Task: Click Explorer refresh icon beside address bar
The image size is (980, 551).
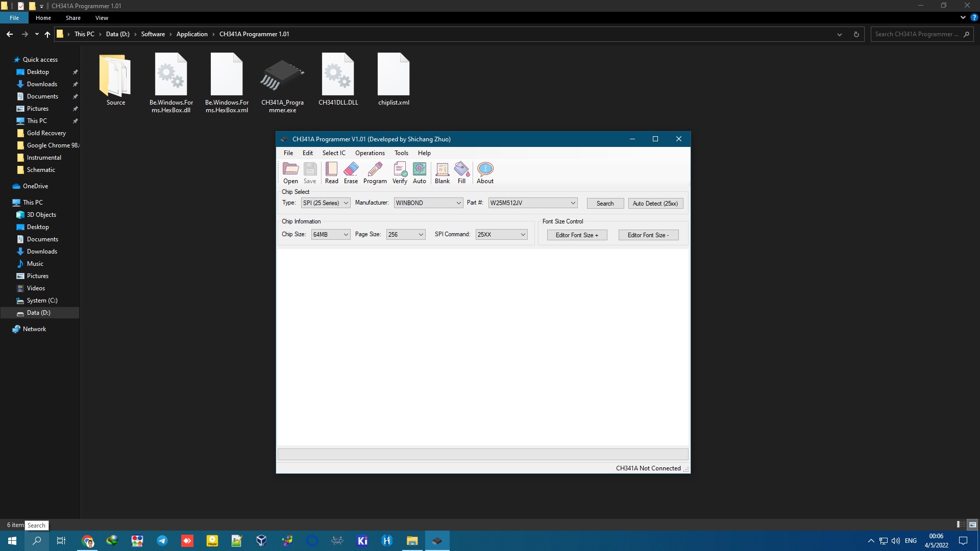Action: [x=856, y=34]
